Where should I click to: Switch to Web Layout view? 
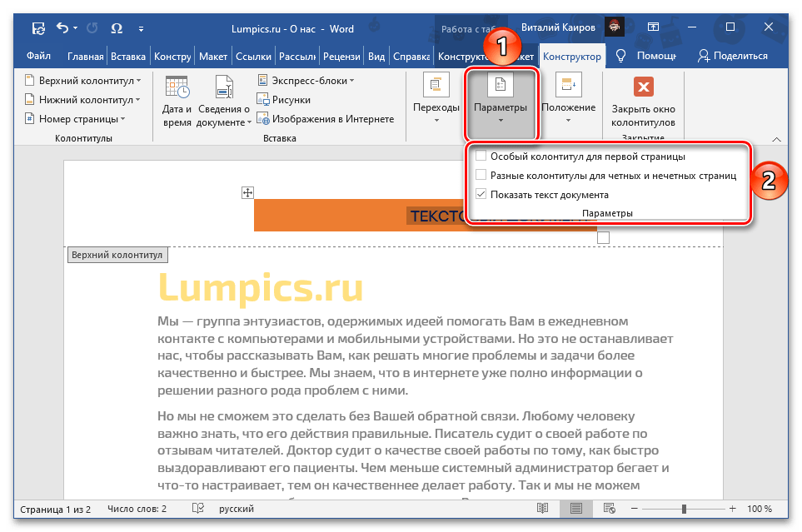coord(609,509)
